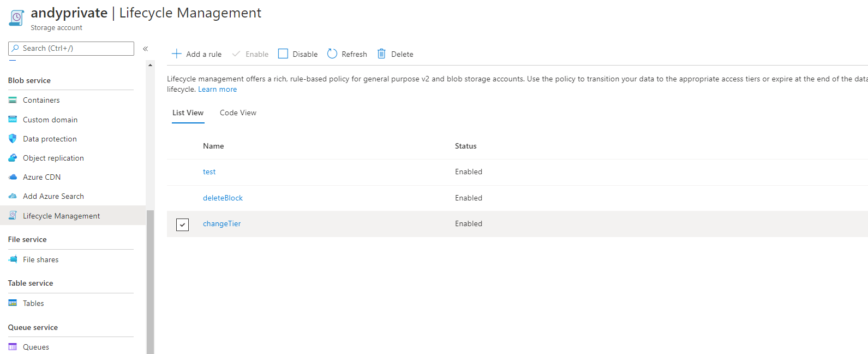Switch to Code View tab

(x=238, y=113)
